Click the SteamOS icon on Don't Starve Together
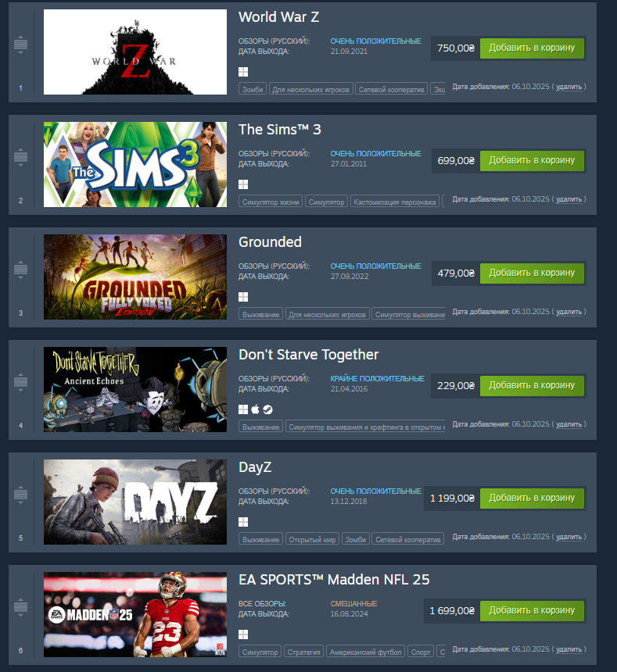This screenshot has height=672, width=617. (267, 409)
